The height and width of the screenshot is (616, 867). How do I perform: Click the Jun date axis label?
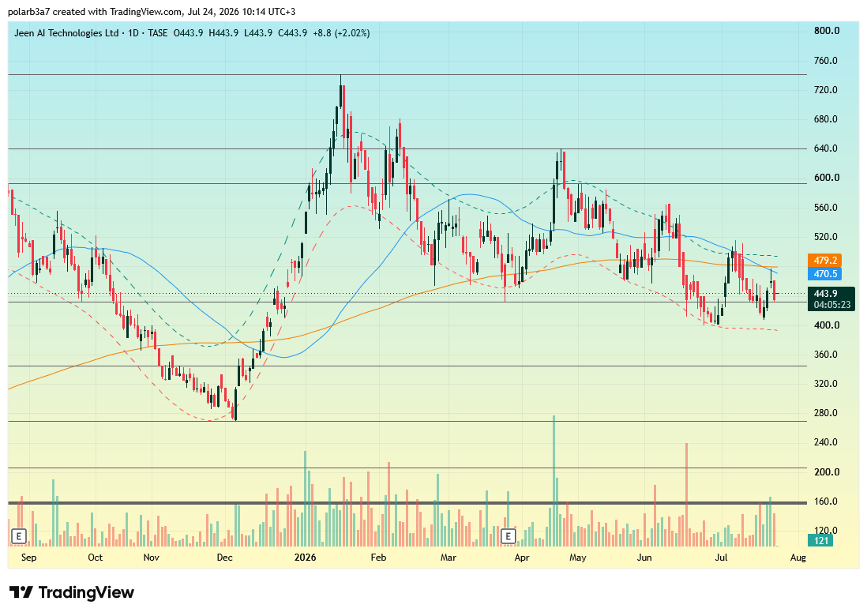coord(644,558)
